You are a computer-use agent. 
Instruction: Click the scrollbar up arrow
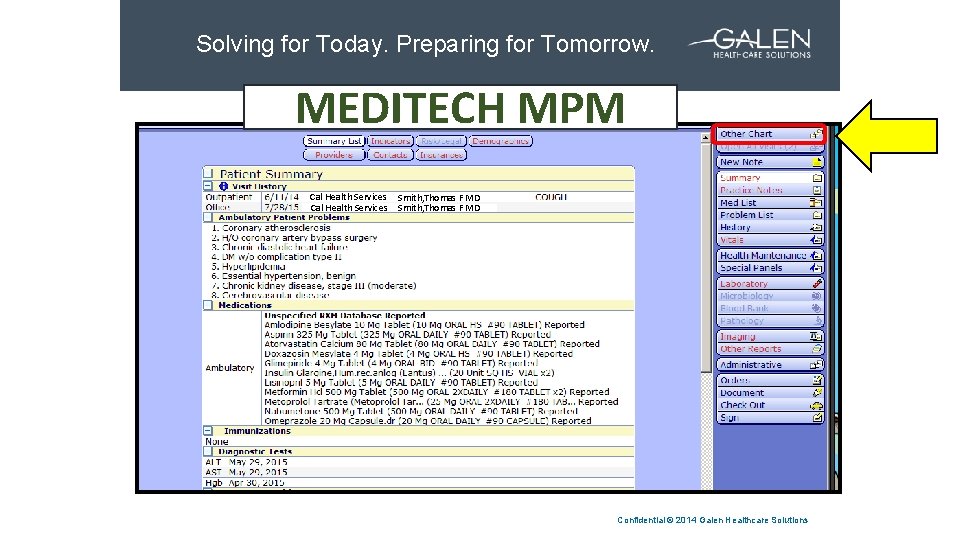tap(705, 138)
